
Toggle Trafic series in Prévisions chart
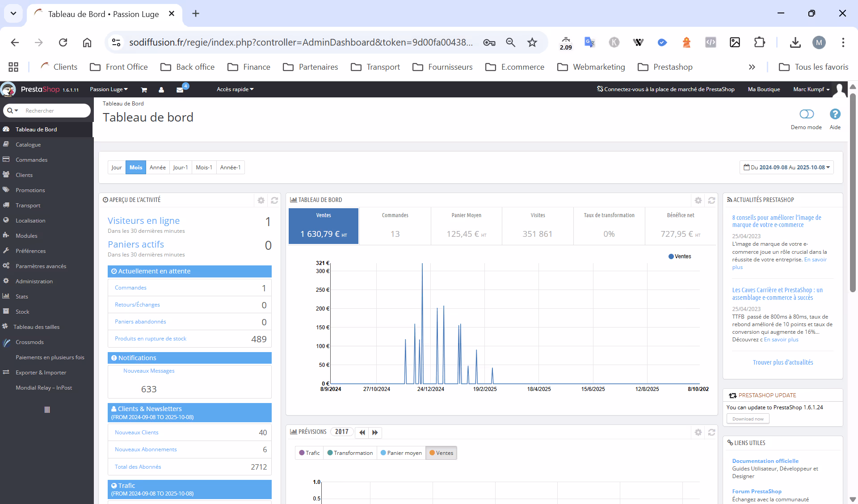pyautogui.click(x=309, y=453)
